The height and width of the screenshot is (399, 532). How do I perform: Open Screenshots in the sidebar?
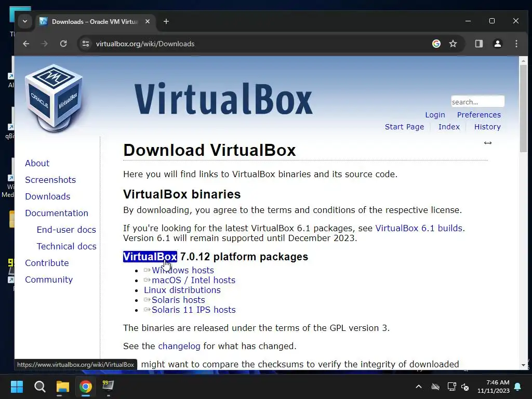[x=50, y=180]
